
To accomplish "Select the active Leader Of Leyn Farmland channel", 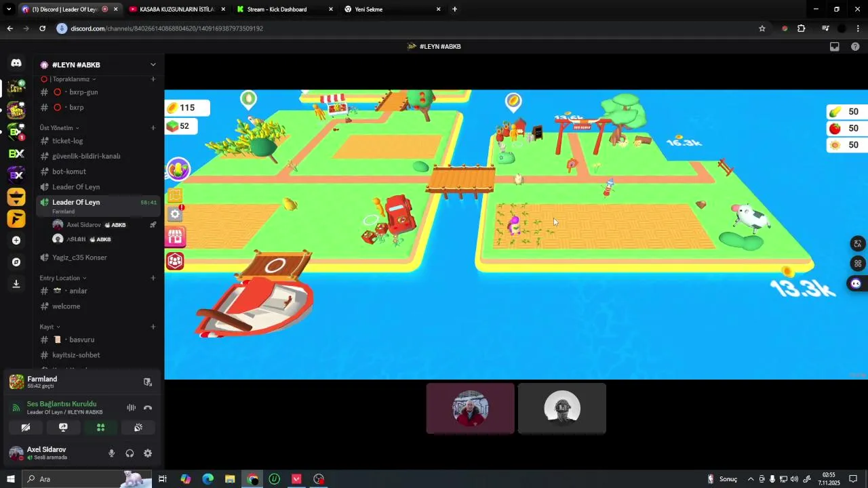I will click(x=98, y=206).
